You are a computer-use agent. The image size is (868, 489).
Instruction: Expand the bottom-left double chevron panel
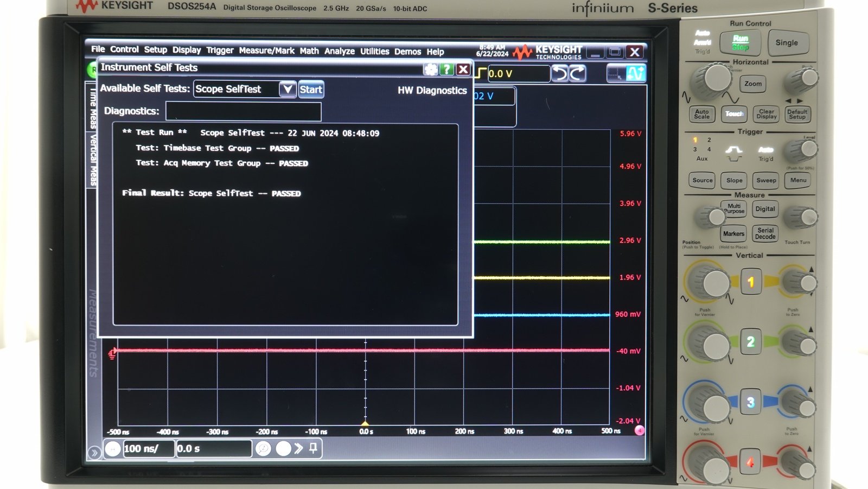[94, 452]
